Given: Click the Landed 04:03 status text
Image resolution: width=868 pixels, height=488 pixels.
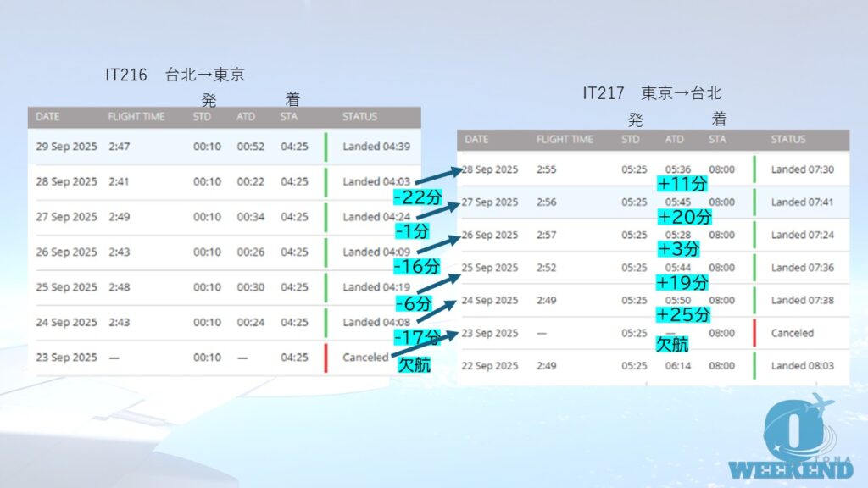Looking at the screenshot, I should (x=376, y=181).
